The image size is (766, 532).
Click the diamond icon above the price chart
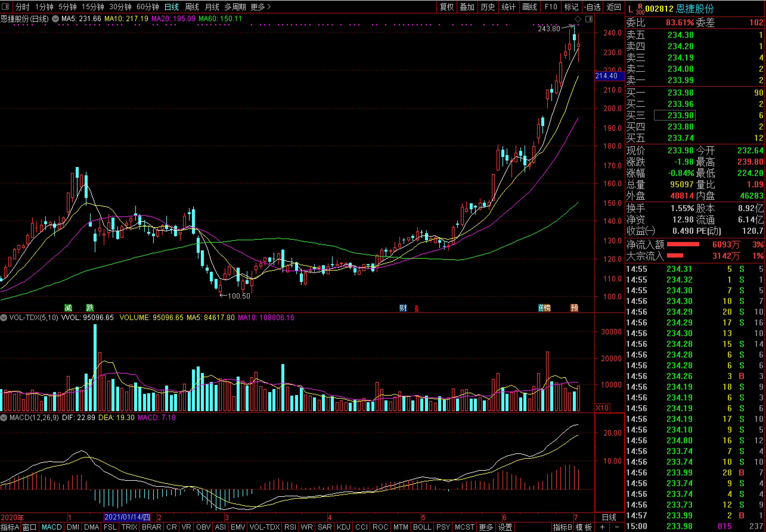578,19
